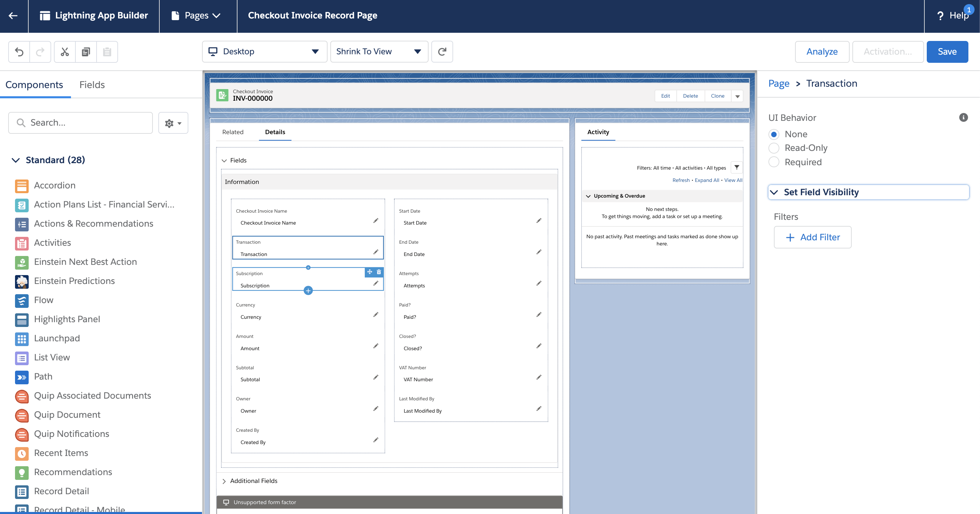The image size is (980, 514).
Task: Click the cut scissors icon
Action: 65,52
